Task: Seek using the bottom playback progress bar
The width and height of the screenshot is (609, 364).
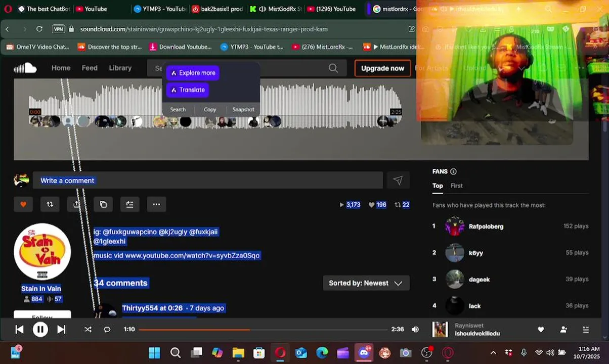Action: (x=263, y=330)
